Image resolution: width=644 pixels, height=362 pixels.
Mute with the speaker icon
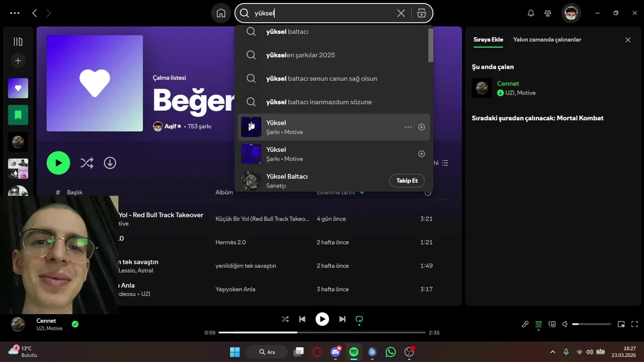(x=565, y=324)
